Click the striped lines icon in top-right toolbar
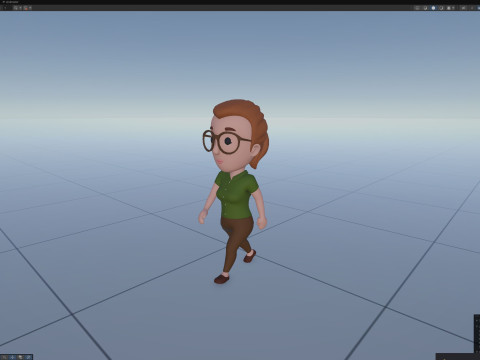480x360 pixels. point(417,8)
